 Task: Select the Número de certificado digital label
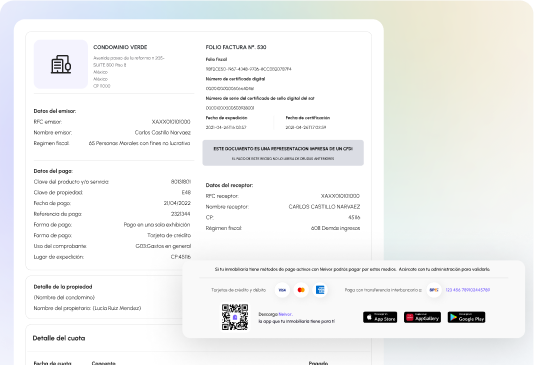pyautogui.click(x=235, y=79)
